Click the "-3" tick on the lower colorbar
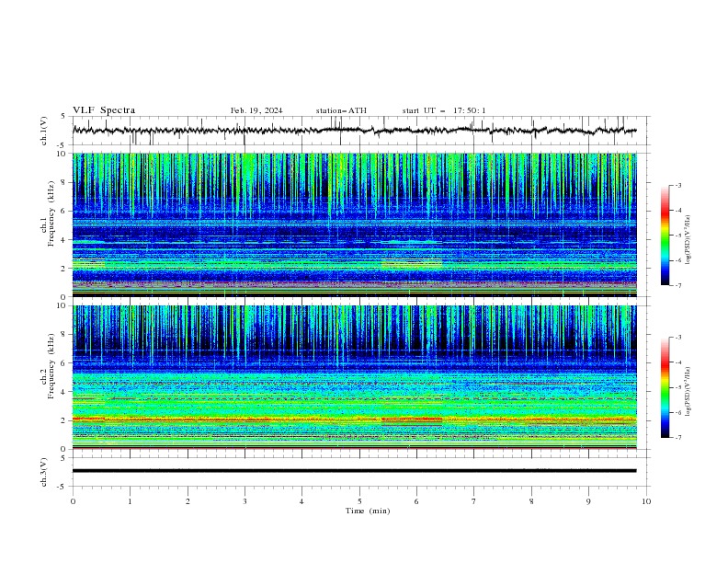Image resolution: width=728 pixels, height=563 pixels. coord(677,338)
